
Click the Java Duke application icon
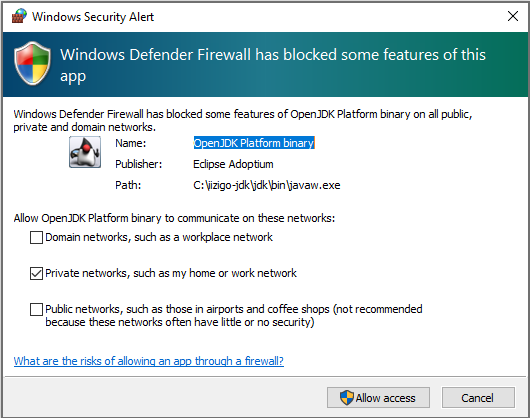point(85,152)
